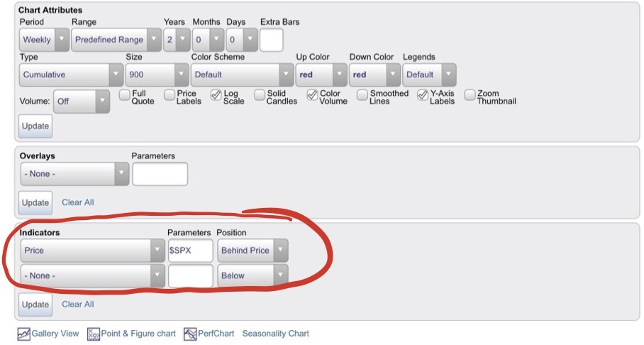Open the Seasonality Chart link
This screenshot has height=345, width=644.
(x=276, y=334)
